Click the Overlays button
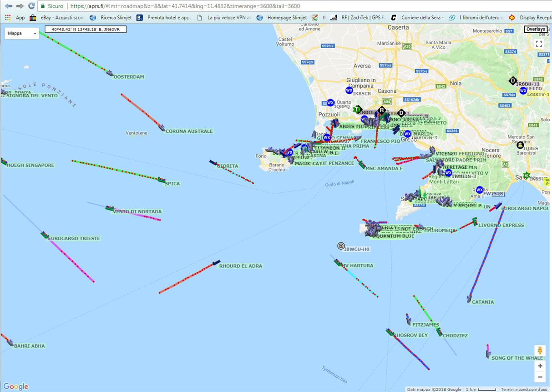The image size is (552, 392). coord(535,29)
